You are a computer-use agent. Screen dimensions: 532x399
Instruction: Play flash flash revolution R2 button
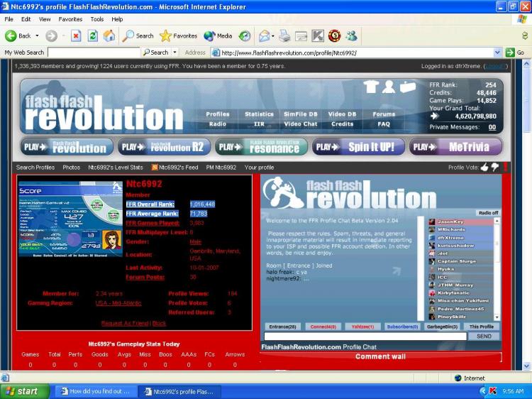point(164,147)
